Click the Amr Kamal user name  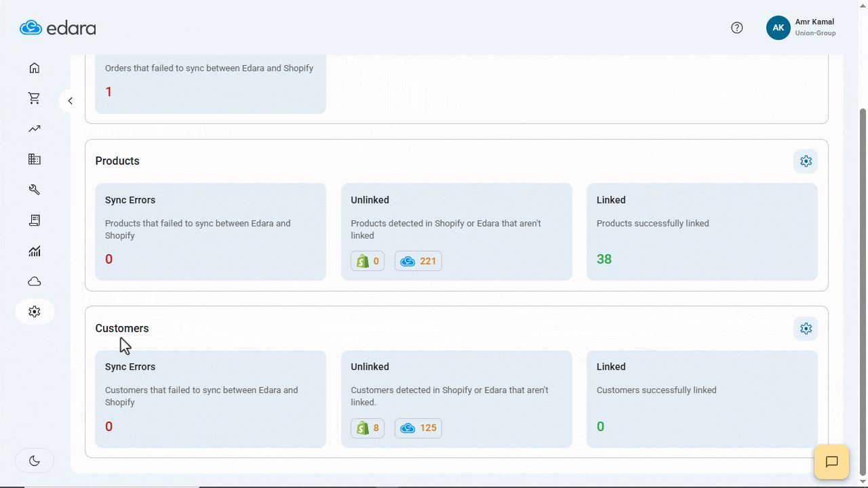pyautogui.click(x=814, y=22)
